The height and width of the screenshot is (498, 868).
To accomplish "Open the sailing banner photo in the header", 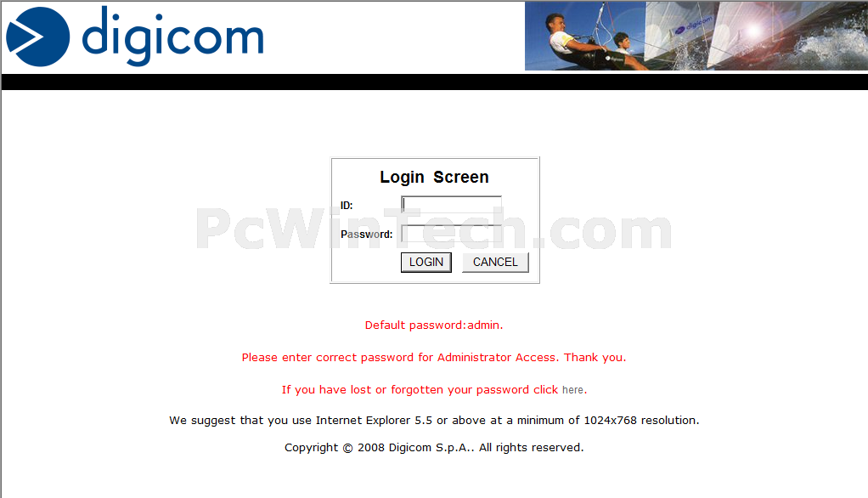I will [696, 36].
